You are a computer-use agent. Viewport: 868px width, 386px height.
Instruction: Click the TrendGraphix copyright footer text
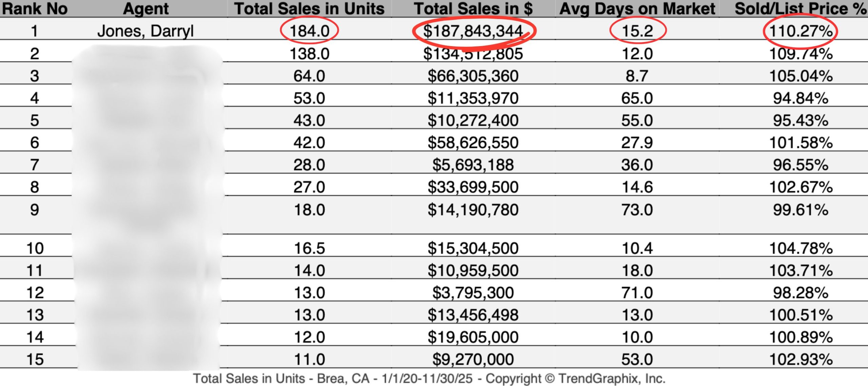tap(429, 379)
